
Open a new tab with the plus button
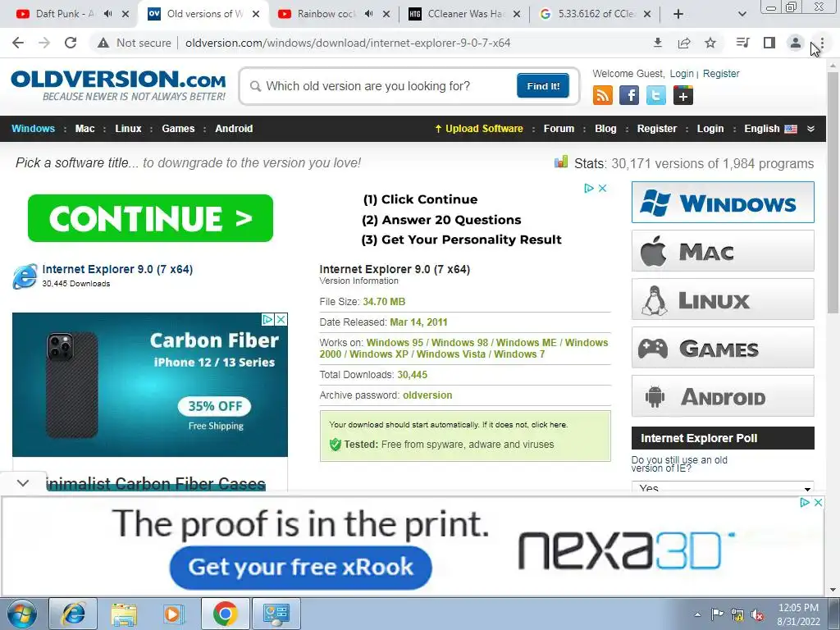[678, 14]
